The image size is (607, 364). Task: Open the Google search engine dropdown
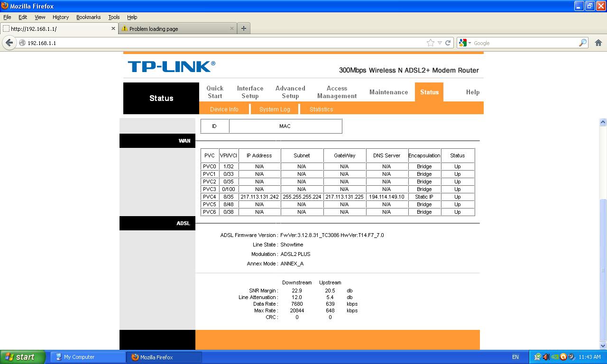(x=465, y=43)
